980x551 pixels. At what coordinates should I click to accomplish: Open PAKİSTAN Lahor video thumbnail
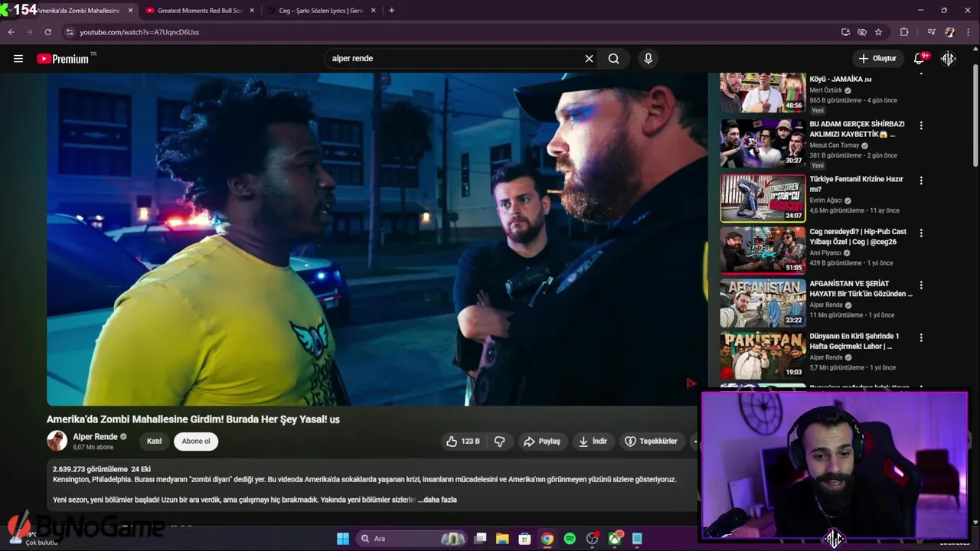pyautogui.click(x=763, y=355)
